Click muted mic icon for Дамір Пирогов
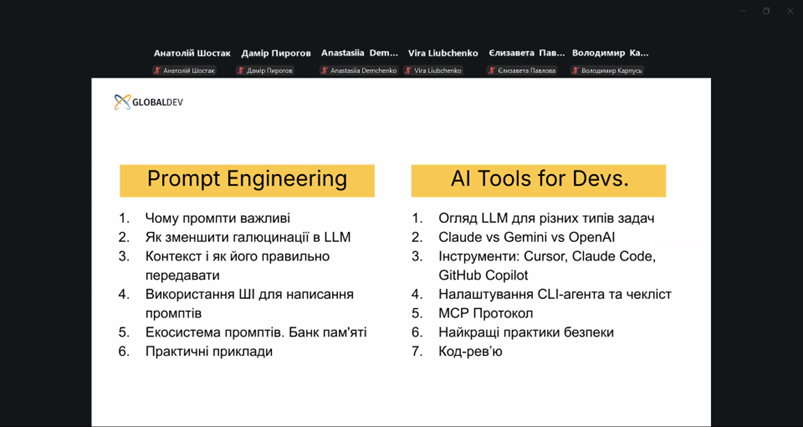The width and height of the screenshot is (803, 427). point(241,71)
